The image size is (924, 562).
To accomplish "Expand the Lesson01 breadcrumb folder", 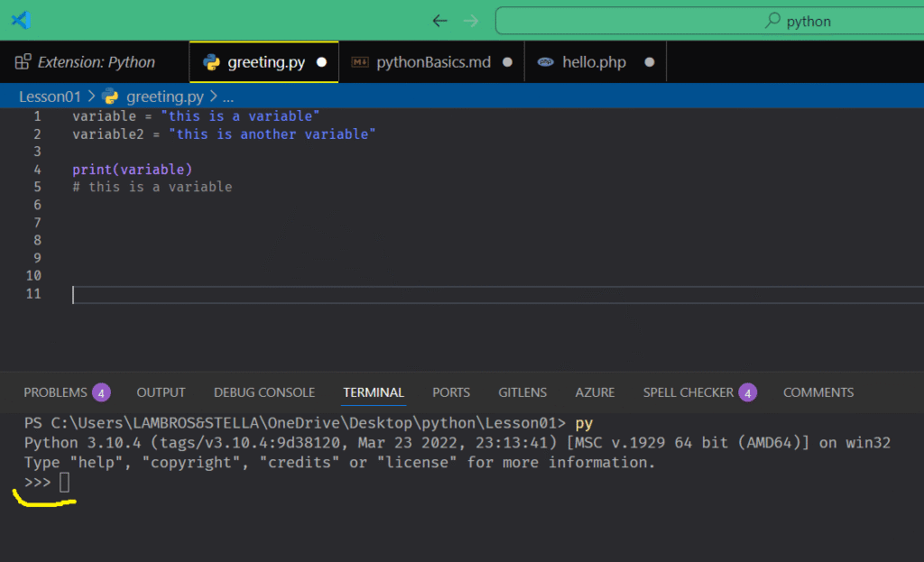I will click(50, 96).
